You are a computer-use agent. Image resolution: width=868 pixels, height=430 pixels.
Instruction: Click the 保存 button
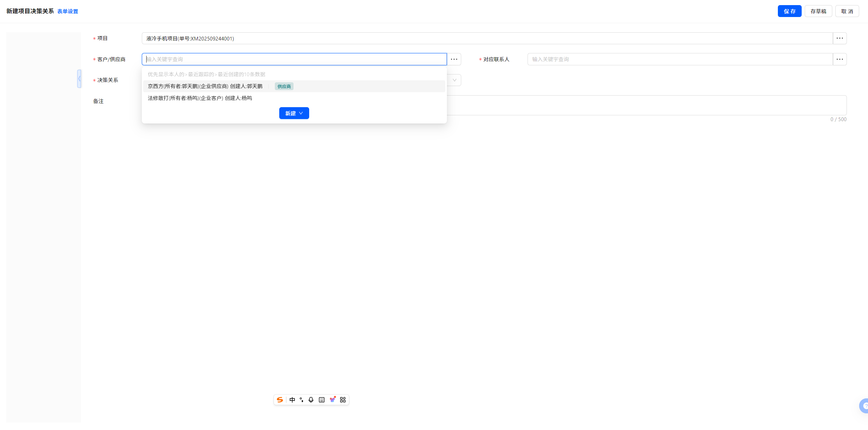[789, 11]
